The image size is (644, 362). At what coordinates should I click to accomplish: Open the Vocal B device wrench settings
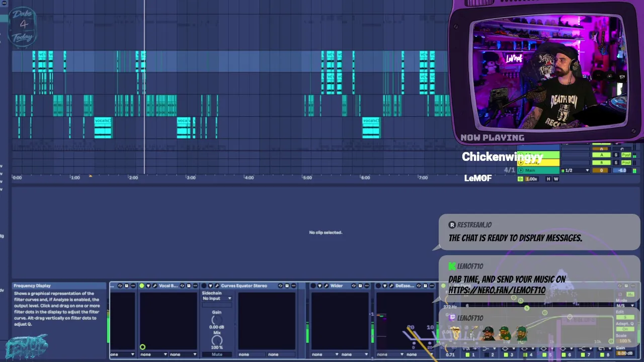(155, 286)
